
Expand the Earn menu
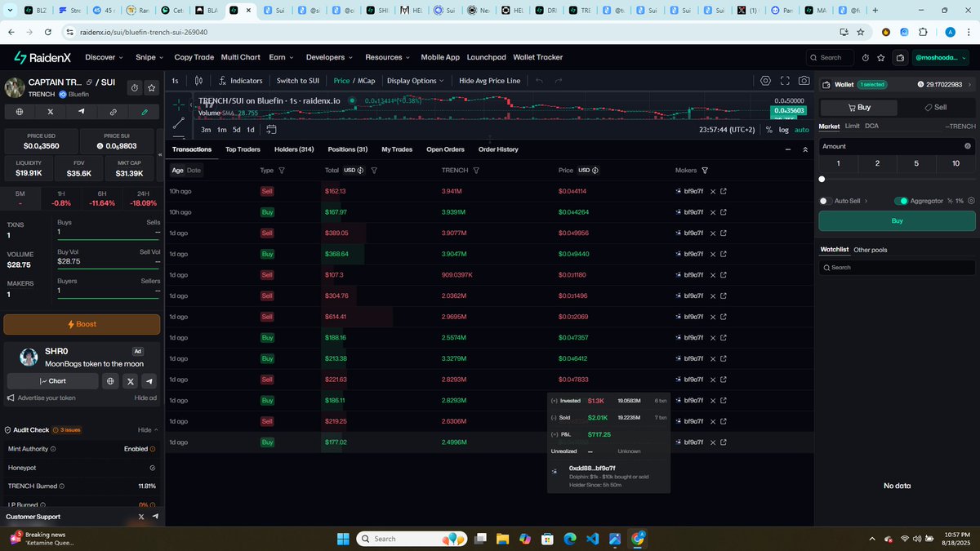(281, 57)
